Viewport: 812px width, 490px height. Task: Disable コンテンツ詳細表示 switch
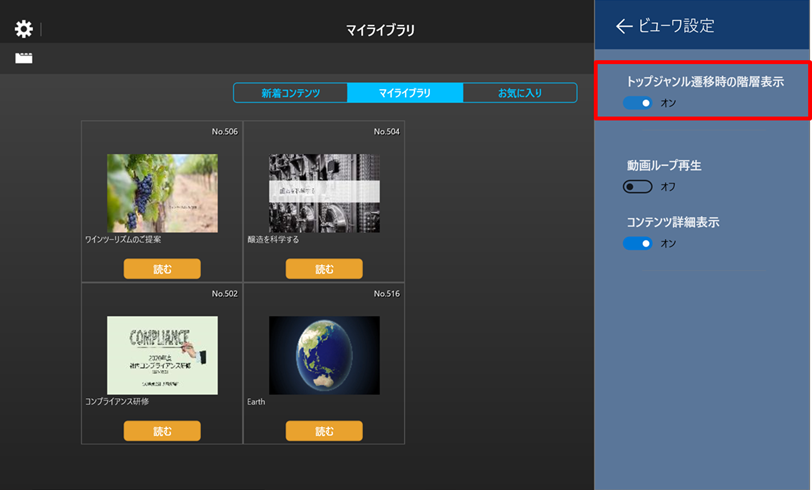tap(637, 243)
